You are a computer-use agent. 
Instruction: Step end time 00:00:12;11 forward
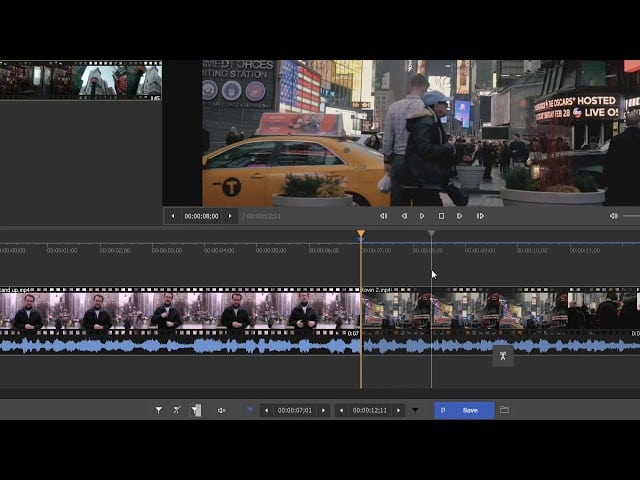tap(398, 410)
